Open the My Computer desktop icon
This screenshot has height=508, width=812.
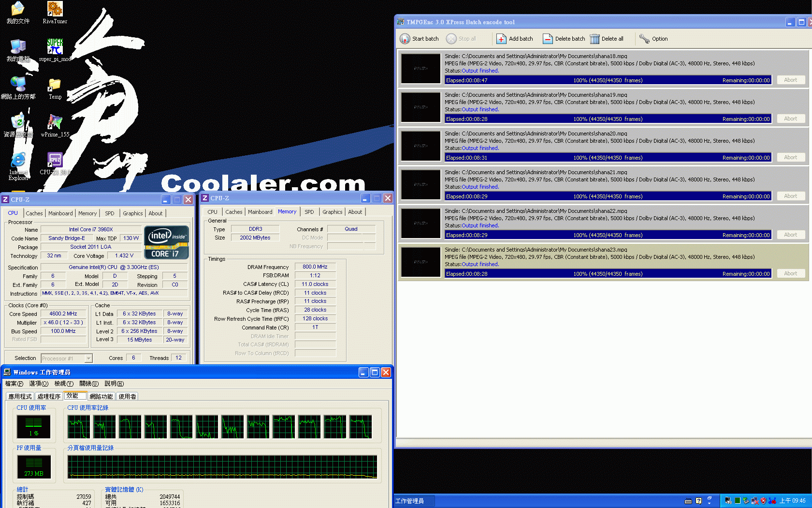[18, 46]
